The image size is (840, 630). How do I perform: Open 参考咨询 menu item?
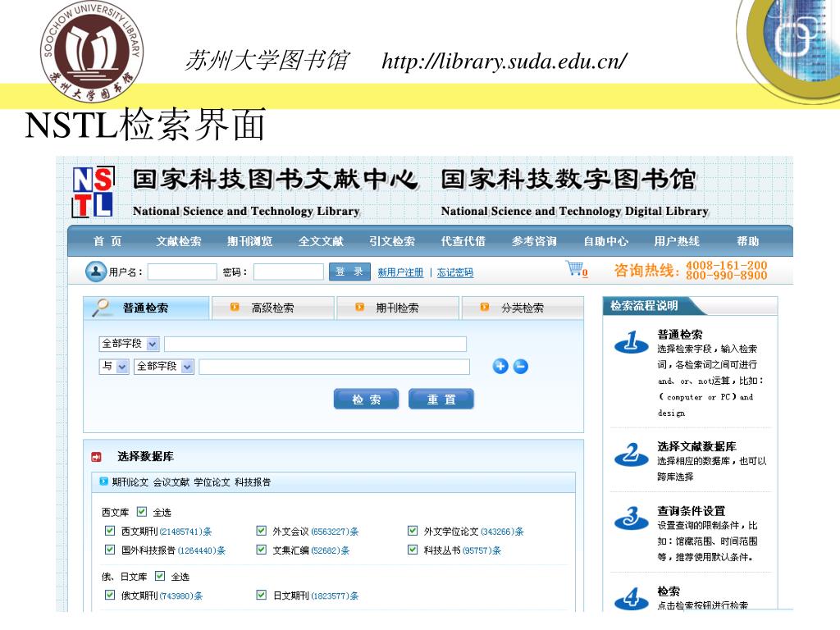click(x=534, y=241)
